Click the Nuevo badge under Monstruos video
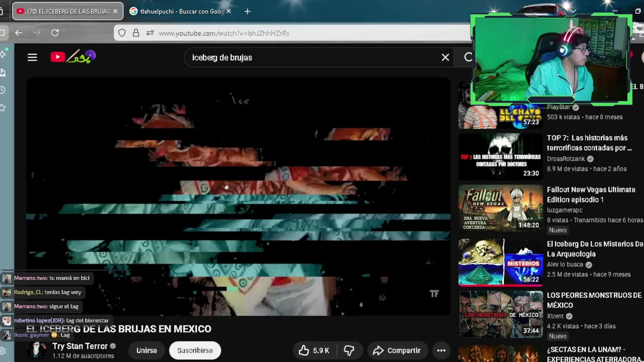Image resolution: width=644 pixels, height=362 pixels. click(557, 336)
